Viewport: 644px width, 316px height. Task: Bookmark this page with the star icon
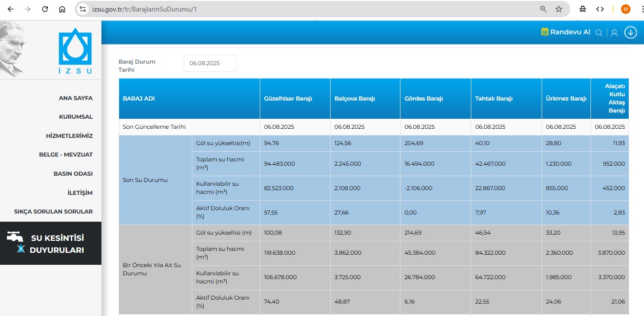coord(558,9)
